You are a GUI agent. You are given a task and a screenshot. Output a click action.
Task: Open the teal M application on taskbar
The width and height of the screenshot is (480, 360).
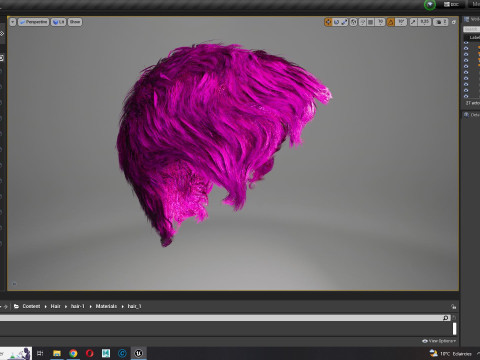tap(106, 353)
